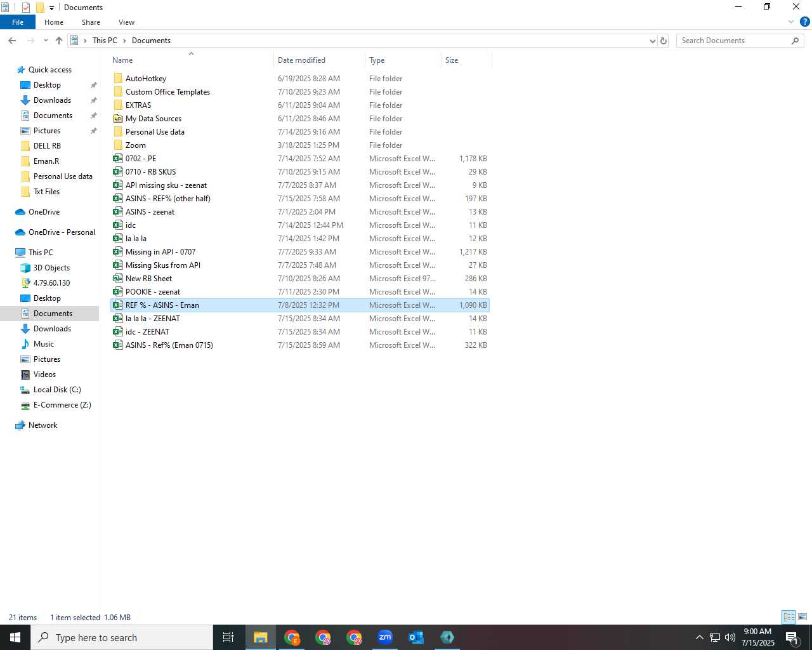The image size is (812, 650).
Task: Open Outlook from taskbar
Action: point(416,637)
